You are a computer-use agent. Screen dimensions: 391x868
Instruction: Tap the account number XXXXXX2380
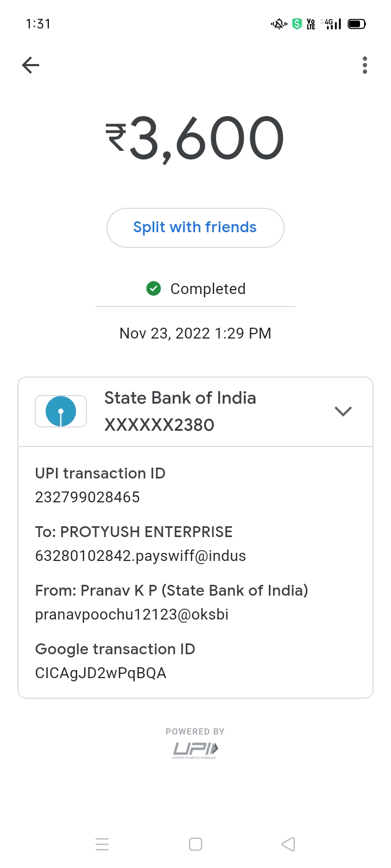click(159, 425)
